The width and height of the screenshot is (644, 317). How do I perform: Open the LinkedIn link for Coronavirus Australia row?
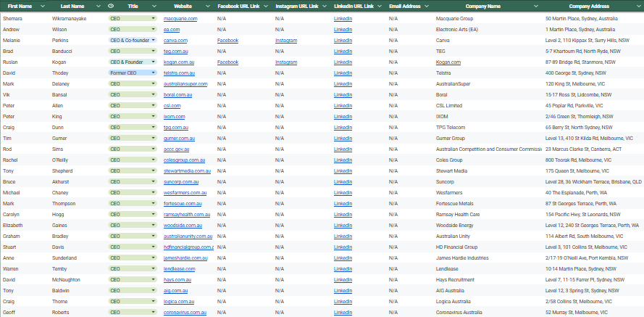point(343,313)
